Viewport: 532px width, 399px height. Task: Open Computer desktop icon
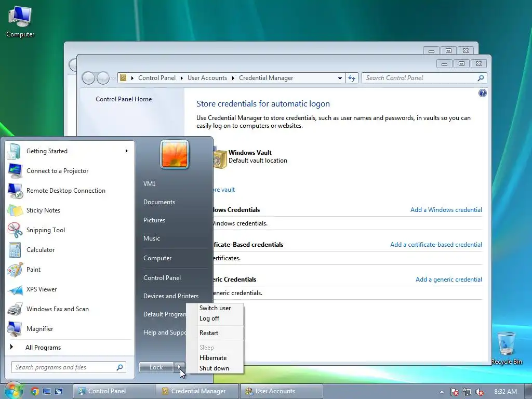point(20,22)
